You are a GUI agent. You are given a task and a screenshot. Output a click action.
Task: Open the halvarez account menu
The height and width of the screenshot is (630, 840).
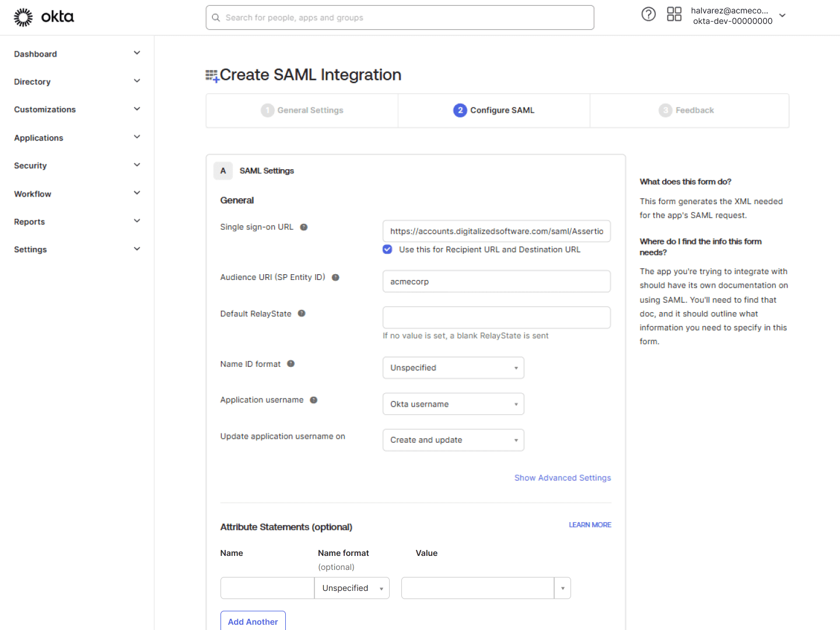(738, 16)
